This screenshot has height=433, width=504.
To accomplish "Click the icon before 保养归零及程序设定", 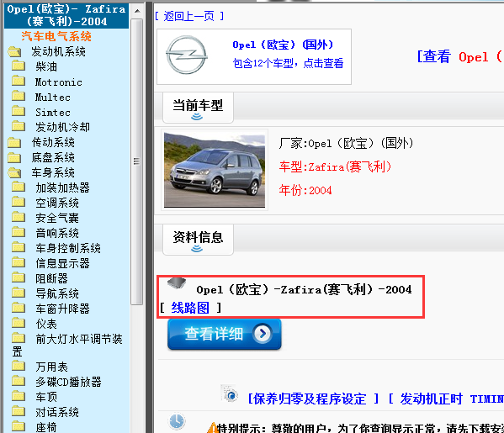I will [231, 393].
